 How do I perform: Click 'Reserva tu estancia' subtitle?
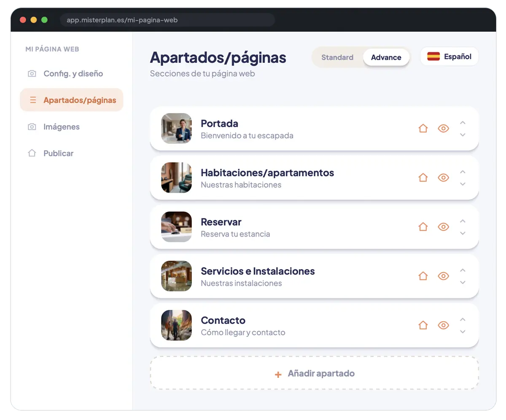click(235, 234)
